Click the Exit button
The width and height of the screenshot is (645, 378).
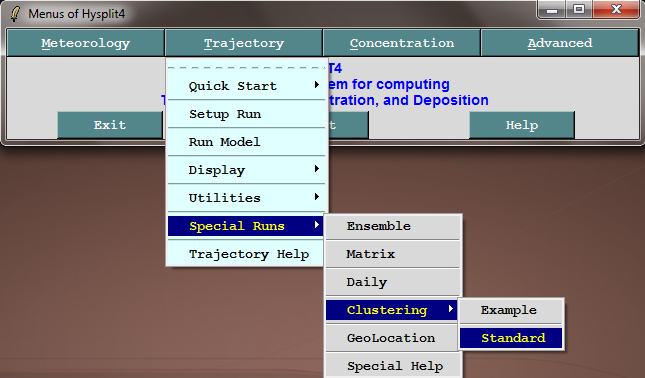[110, 125]
